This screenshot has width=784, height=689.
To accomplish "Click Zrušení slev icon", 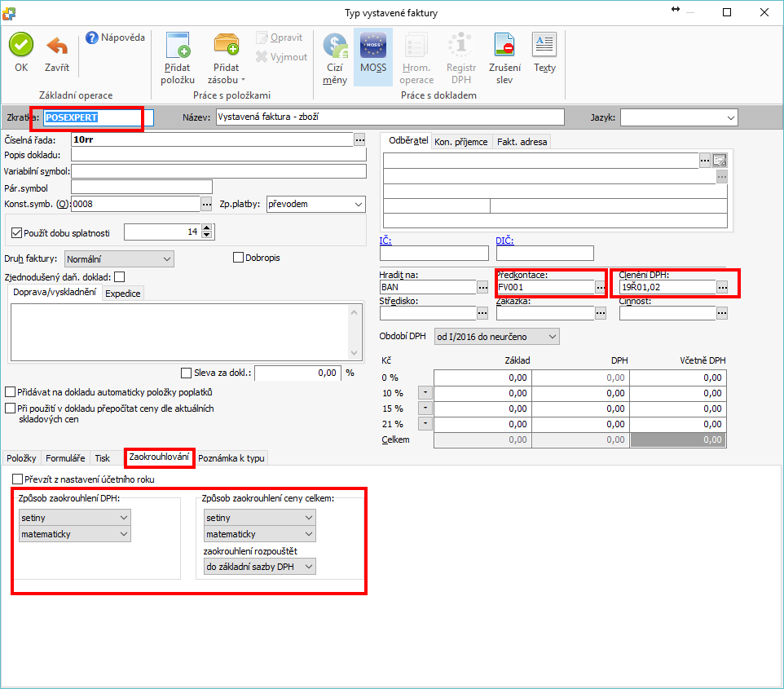I will [504, 46].
